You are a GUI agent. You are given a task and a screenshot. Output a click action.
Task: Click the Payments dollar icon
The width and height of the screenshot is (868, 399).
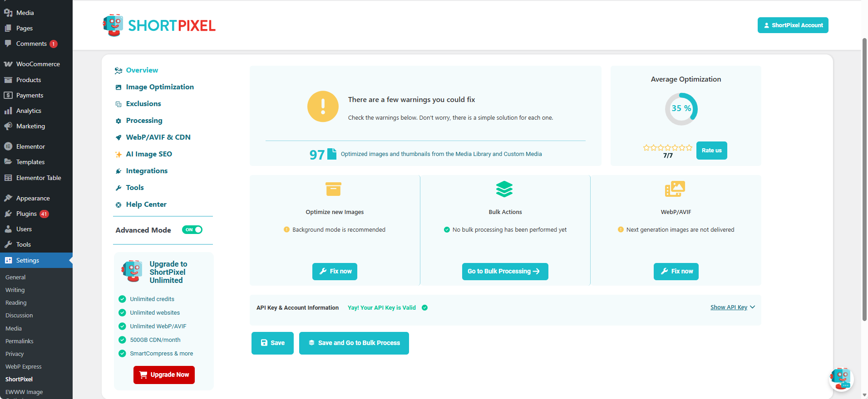[x=8, y=95]
